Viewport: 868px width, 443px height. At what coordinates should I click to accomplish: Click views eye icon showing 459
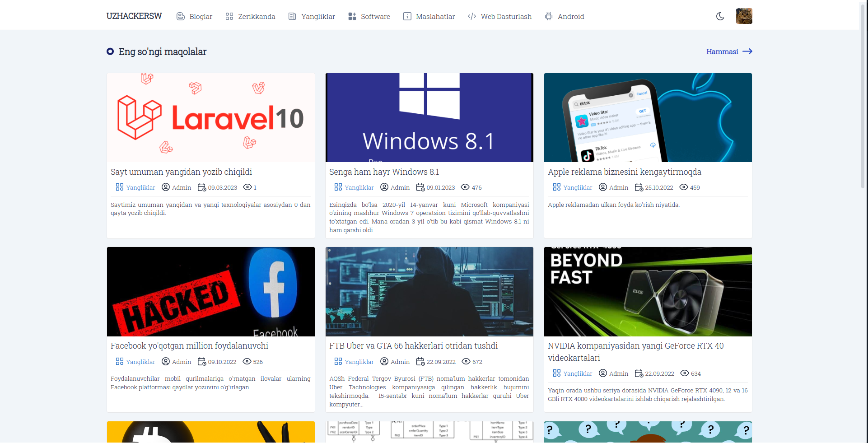(684, 187)
